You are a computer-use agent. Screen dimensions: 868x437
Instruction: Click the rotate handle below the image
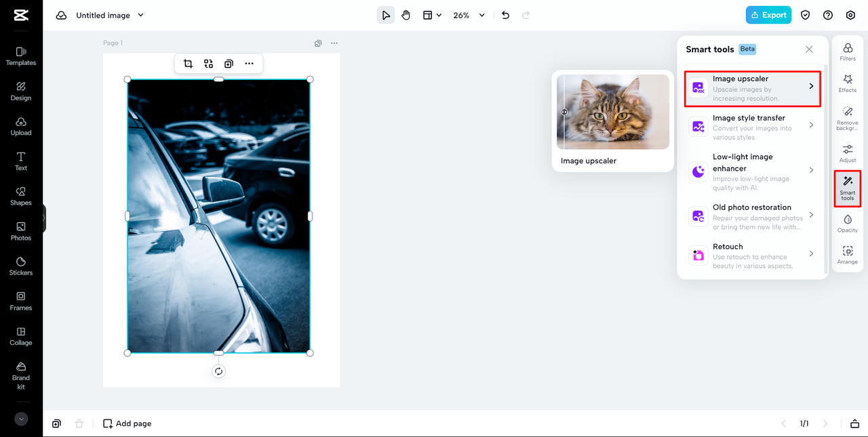(x=218, y=371)
